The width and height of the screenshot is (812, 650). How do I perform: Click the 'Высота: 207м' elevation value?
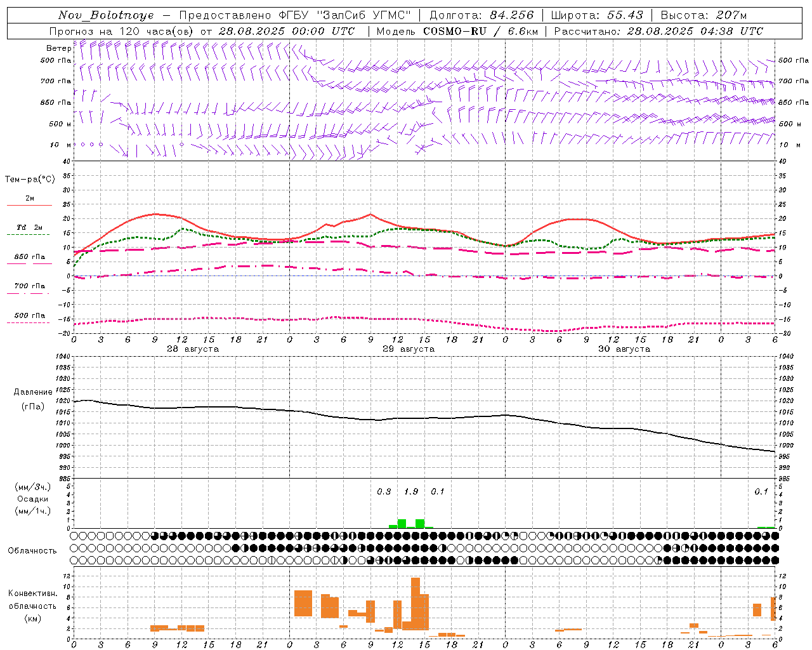click(x=704, y=15)
